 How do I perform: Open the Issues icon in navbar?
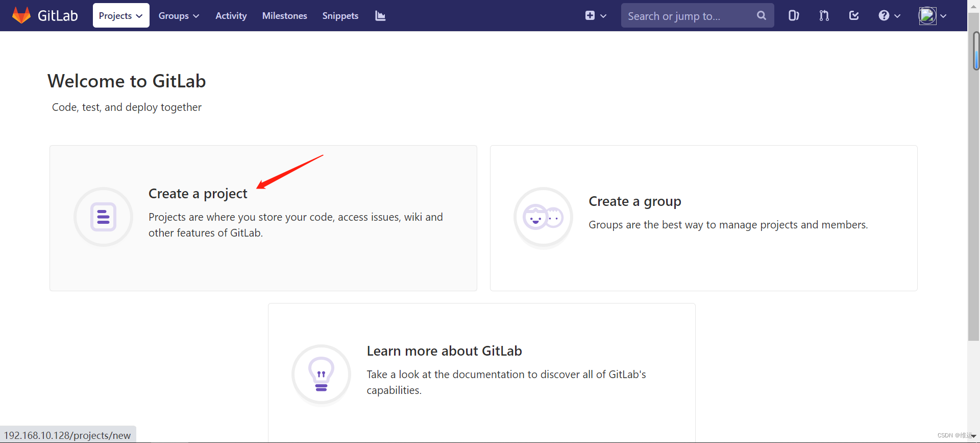(x=794, y=16)
